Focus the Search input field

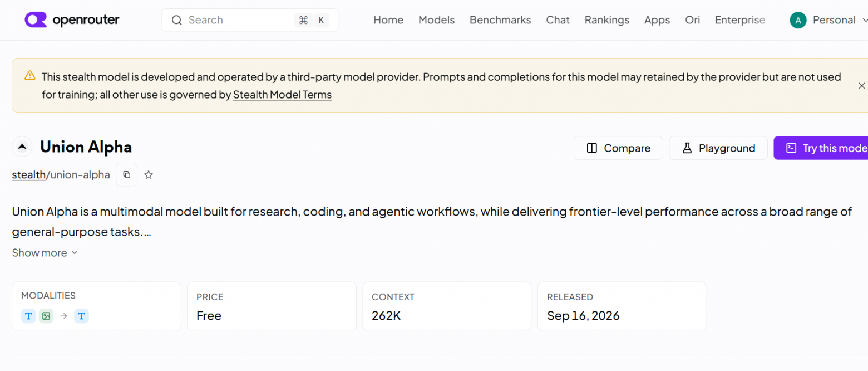[x=250, y=20]
